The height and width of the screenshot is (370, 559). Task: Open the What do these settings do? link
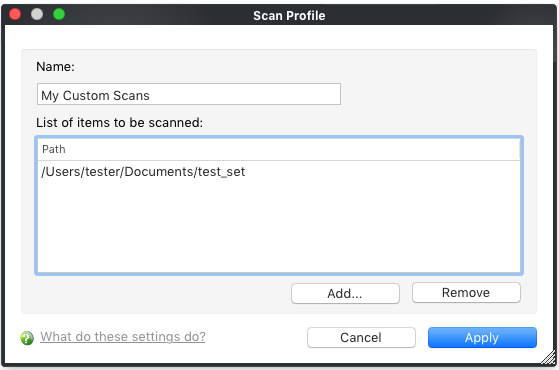coord(123,336)
